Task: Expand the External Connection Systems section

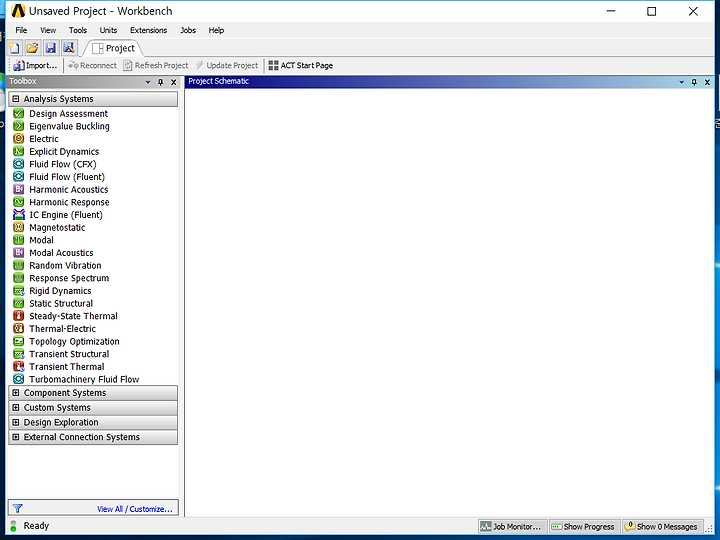Action: click(16, 437)
